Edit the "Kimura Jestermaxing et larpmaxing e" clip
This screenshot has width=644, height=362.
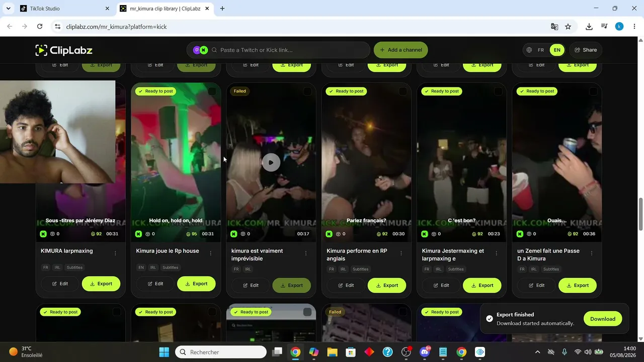441,285
